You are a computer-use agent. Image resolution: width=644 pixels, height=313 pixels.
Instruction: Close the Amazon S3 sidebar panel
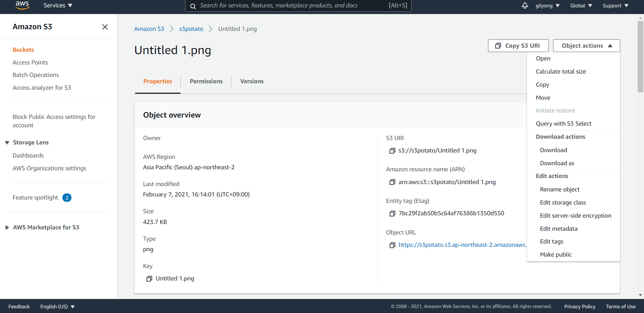(105, 27)
